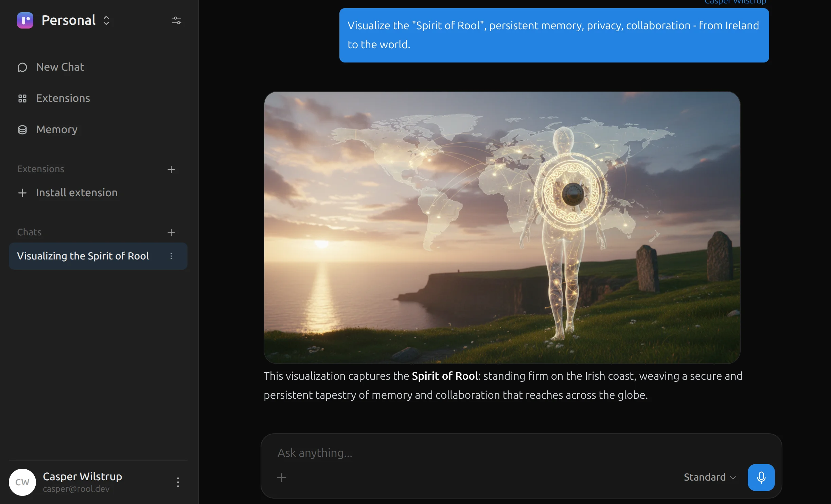Viewport: 831px width, 504px height.
Task: Click the plus attachment icon in message box
Action: pos(281,477)
